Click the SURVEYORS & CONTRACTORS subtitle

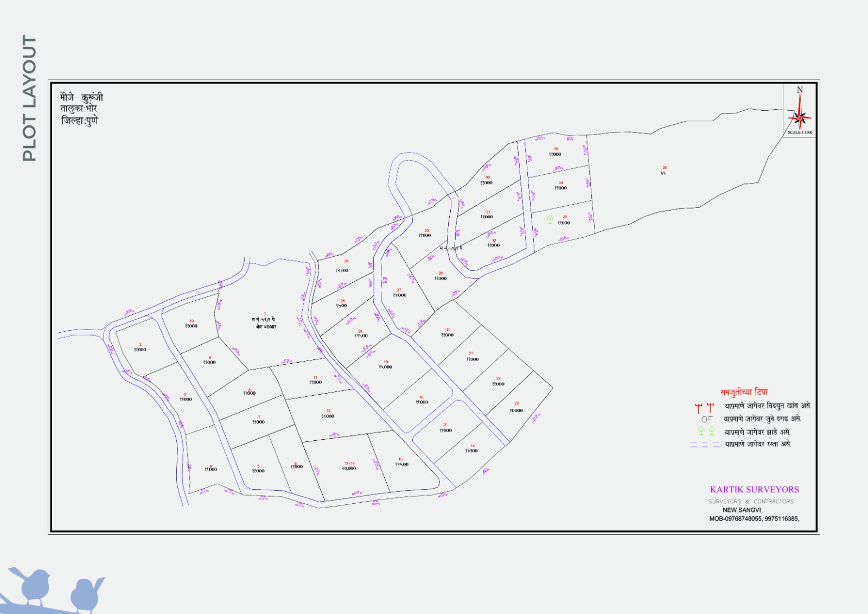coord(750,502)
